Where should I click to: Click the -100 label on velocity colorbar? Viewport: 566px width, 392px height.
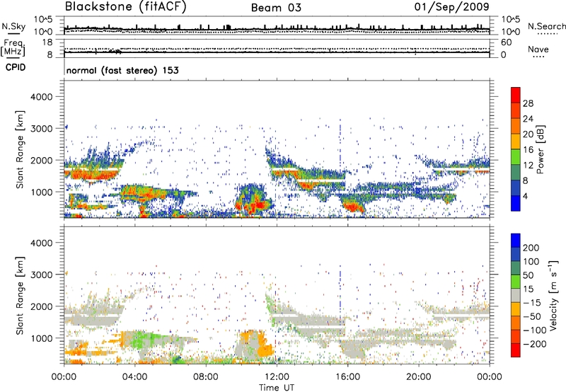tap(535, 330)
